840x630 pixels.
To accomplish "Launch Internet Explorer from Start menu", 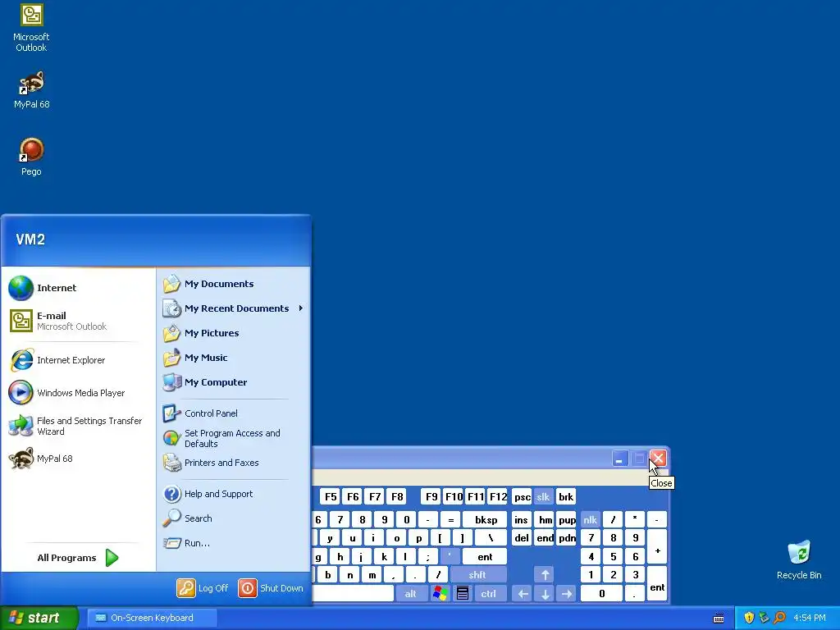I will tap(79, 360).
